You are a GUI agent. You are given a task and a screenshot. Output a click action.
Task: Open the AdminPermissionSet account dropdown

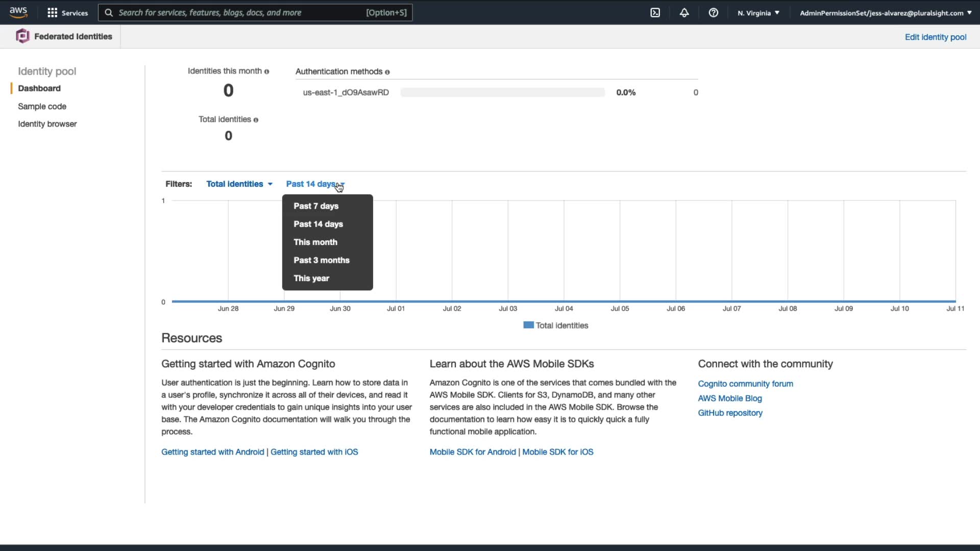(885, 13)
